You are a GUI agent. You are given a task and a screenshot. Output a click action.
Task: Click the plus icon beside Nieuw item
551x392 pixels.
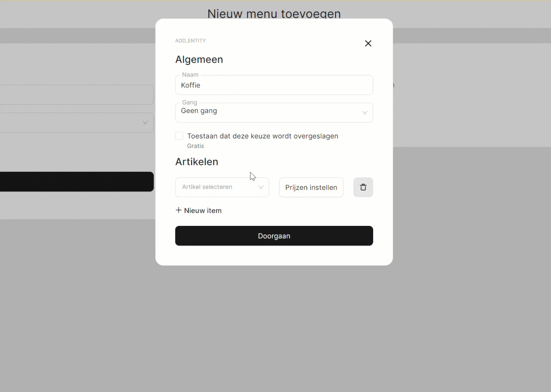[179, 210]
